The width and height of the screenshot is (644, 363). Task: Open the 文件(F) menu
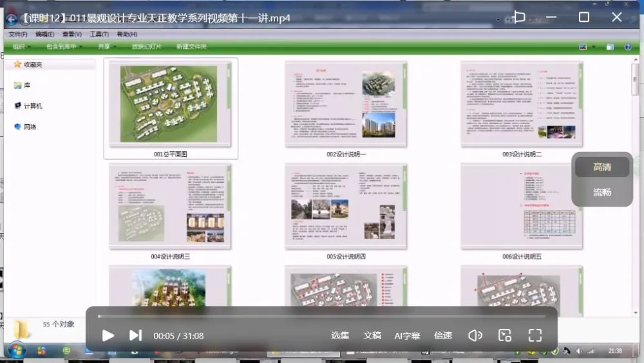pyautogui.click(x=18, y=34)
